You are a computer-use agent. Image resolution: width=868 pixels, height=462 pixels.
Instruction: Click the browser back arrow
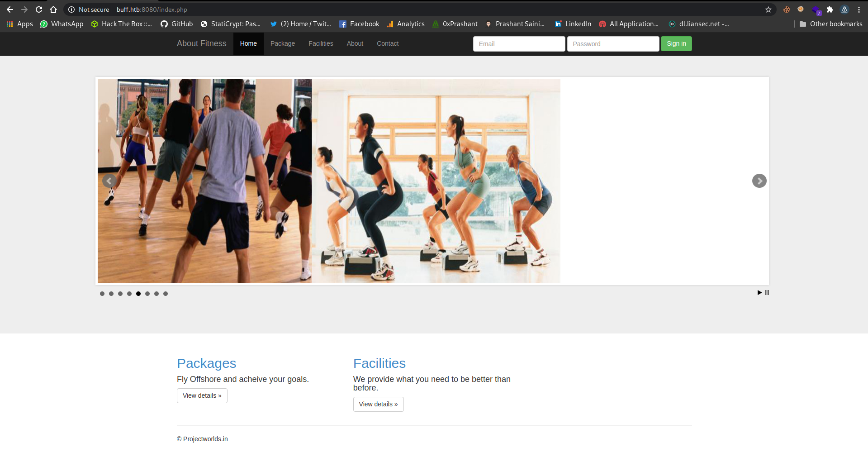tap(10, 10)
